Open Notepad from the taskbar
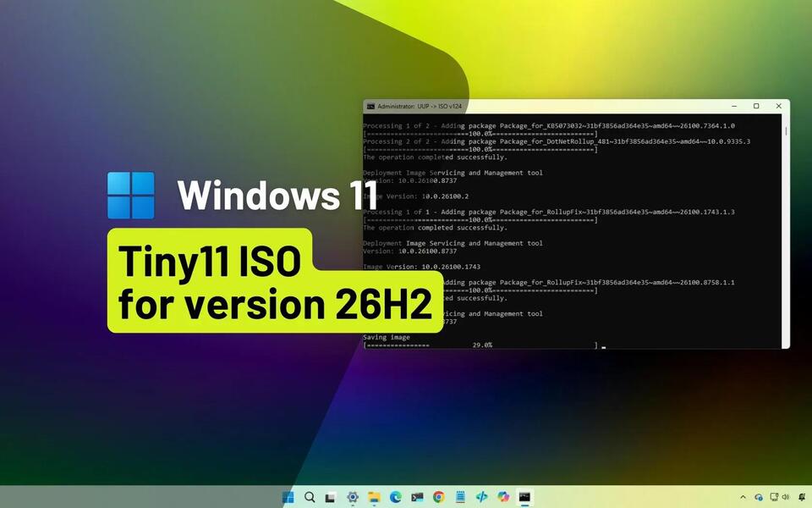812x508 pixels. point(460,497)
